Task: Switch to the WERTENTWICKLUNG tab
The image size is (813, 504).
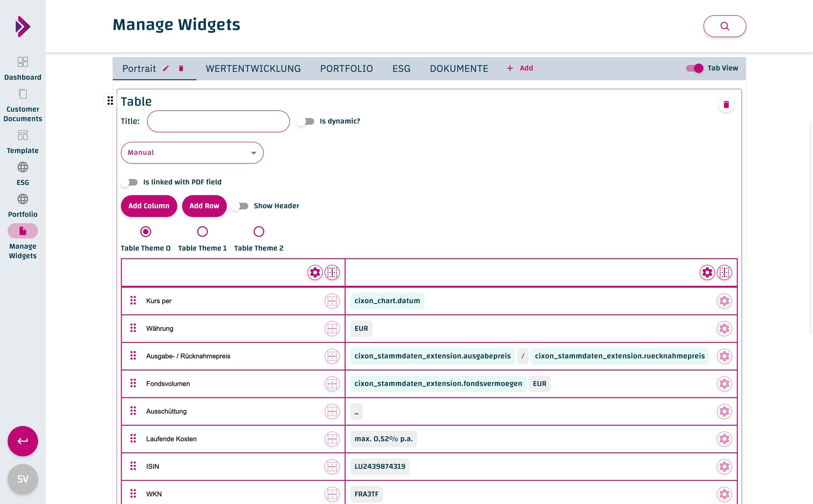Action: 253,68
